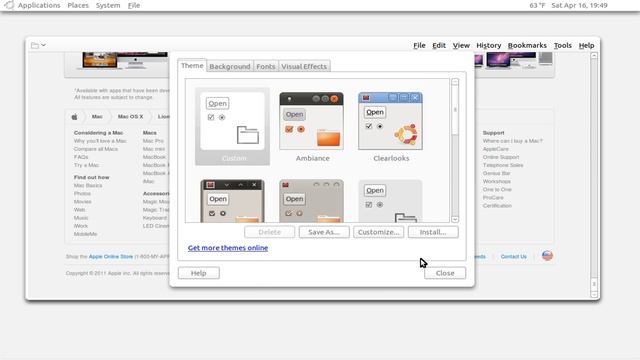This screenshot has height=360, width=640.
Task: Click the Workshops link
Action: [497, 181]
